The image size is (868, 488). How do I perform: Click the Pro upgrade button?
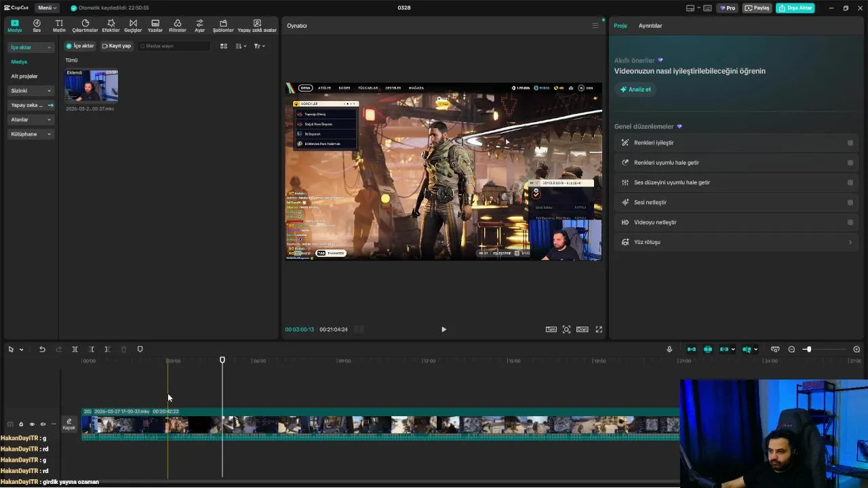point(728,8)
